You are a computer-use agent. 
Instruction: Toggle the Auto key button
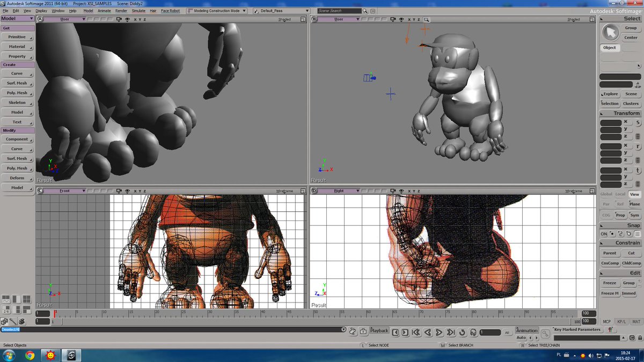pyautogui.click(x=521, y=338)
